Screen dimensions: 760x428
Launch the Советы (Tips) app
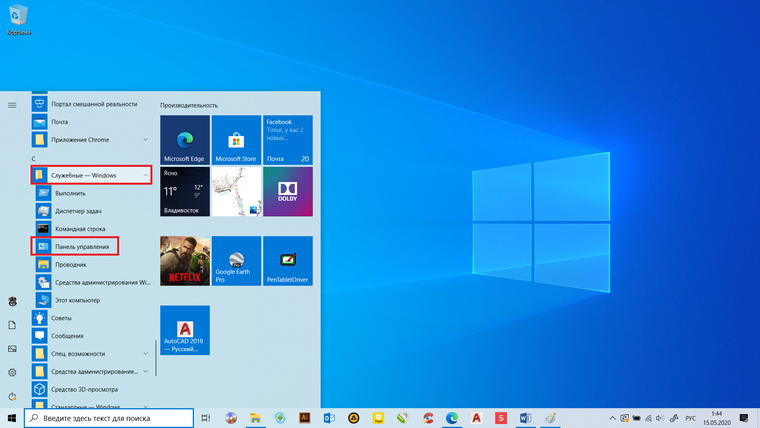tap(91, 318)
